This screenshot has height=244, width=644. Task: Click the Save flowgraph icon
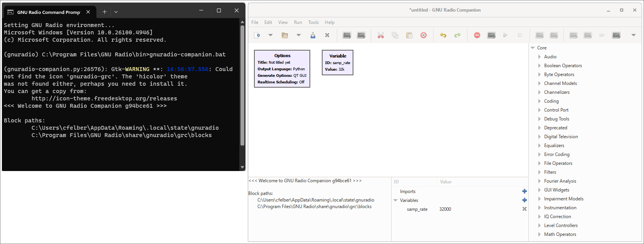[313, 35]
